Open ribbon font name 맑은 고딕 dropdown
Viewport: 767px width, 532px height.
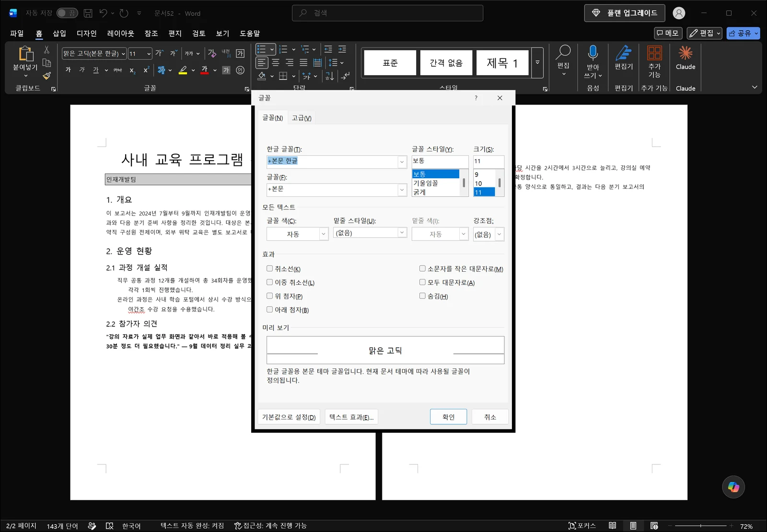[123, 54]
